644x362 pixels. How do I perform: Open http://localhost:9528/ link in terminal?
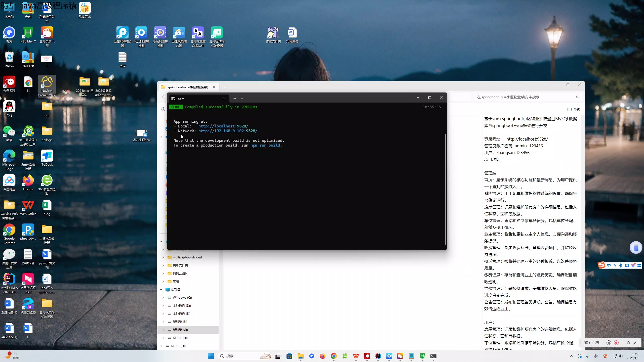223,126
